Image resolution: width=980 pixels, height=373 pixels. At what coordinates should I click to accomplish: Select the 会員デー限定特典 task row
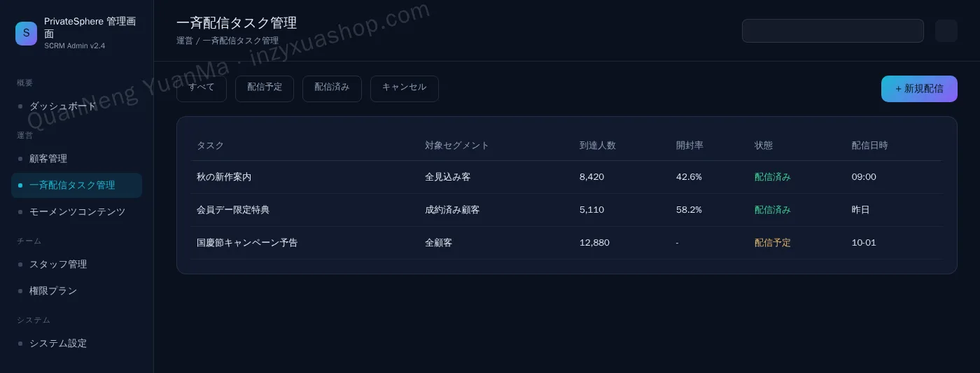click(x=566, y=210)
